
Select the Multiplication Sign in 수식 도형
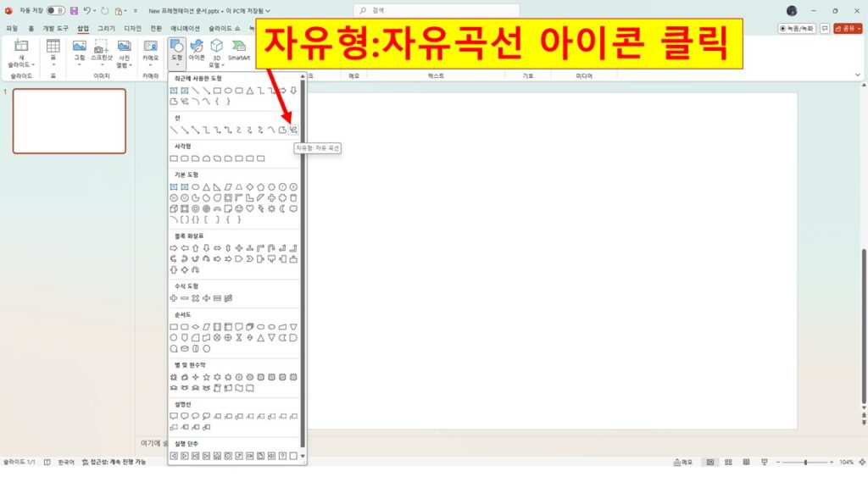pos(196,298)
